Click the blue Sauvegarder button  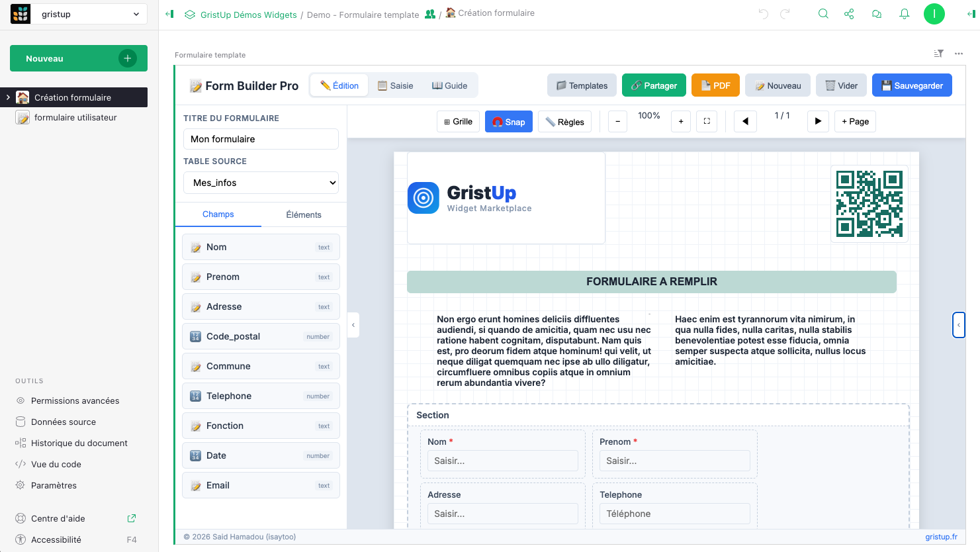point(911,85)
